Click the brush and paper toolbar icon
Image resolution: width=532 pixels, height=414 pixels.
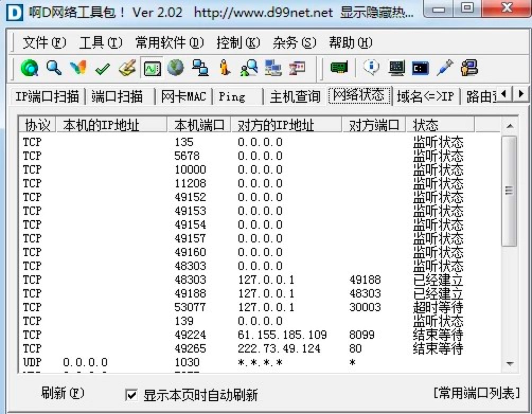(x=127, y=67)
